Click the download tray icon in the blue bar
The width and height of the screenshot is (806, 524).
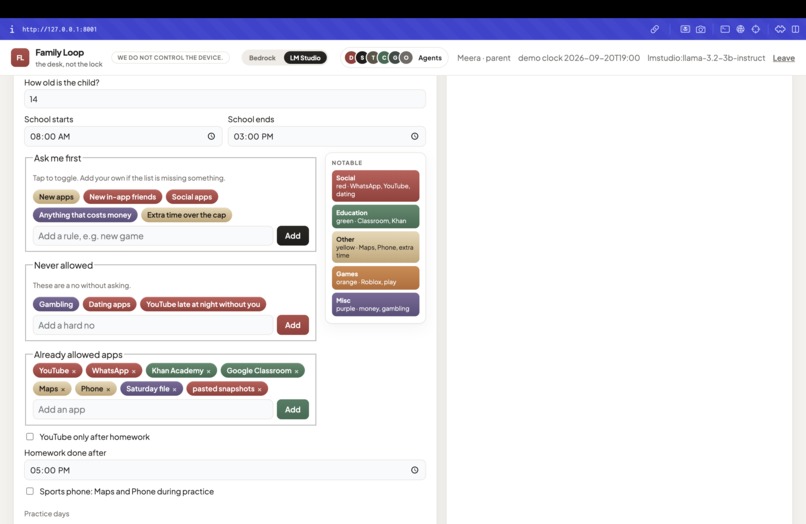pyautogui.click(x=685, y=29)
